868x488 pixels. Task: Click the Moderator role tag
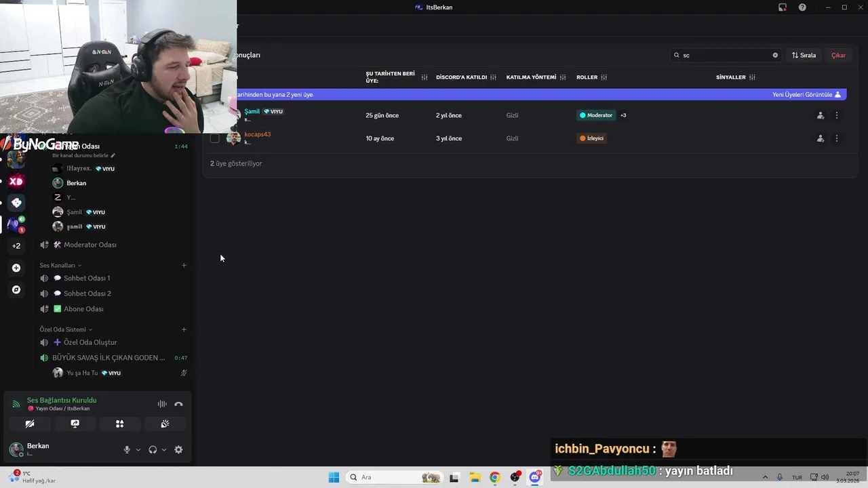click(x=596, y=115)
